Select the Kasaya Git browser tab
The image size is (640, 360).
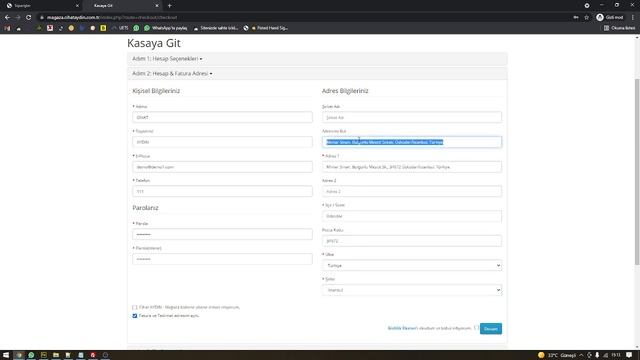(x=122, y=6)
